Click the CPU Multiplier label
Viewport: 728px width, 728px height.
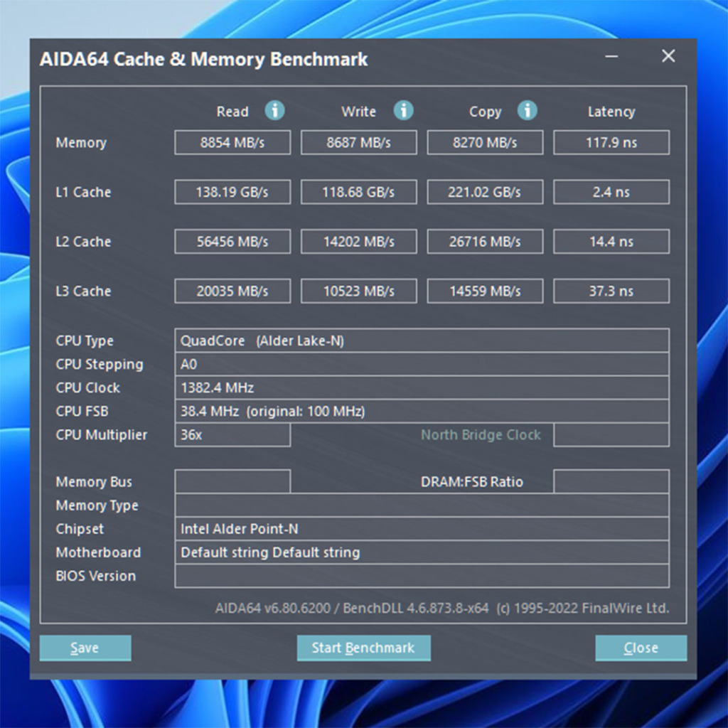pos(101,435)
